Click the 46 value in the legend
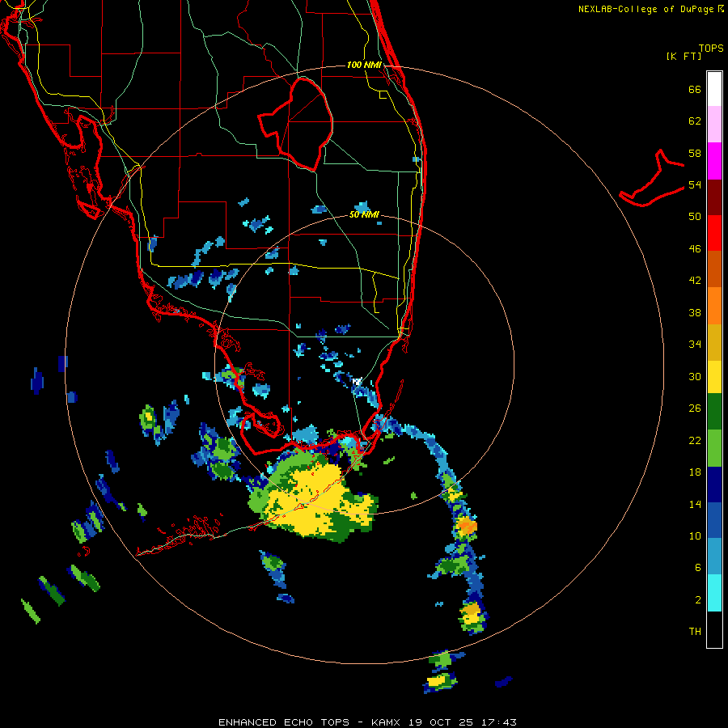The height and width of the screenshot is (728, 728). tap(695, 249)
